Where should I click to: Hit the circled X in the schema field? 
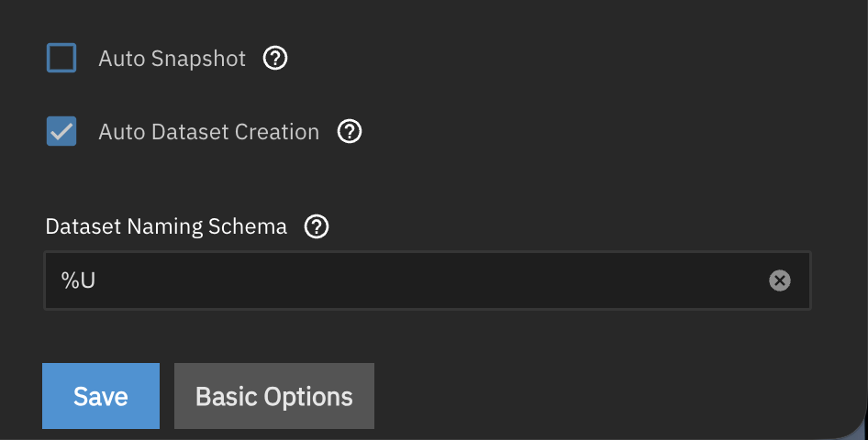coord(779,280)
